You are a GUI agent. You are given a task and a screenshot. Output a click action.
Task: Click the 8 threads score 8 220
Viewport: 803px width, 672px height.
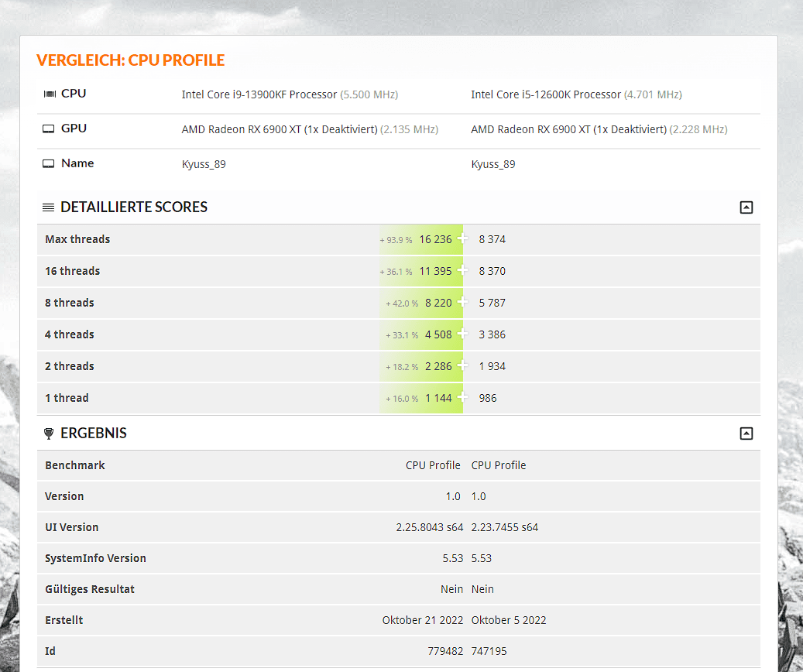pyautogui.click(x=438, y=303)
